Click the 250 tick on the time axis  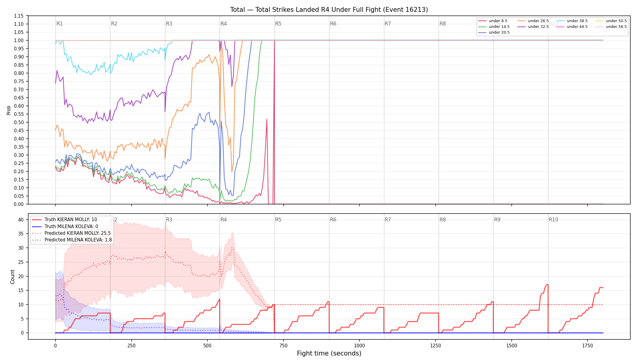coord(131,345)
